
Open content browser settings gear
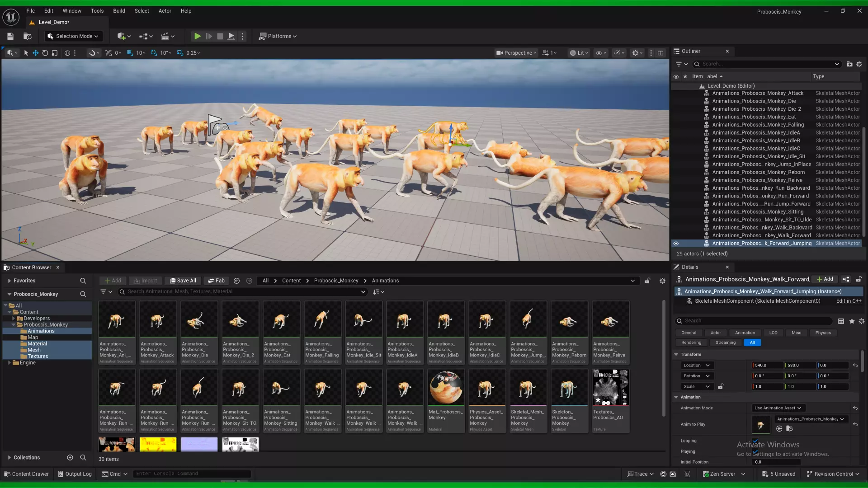coord(662,281)
